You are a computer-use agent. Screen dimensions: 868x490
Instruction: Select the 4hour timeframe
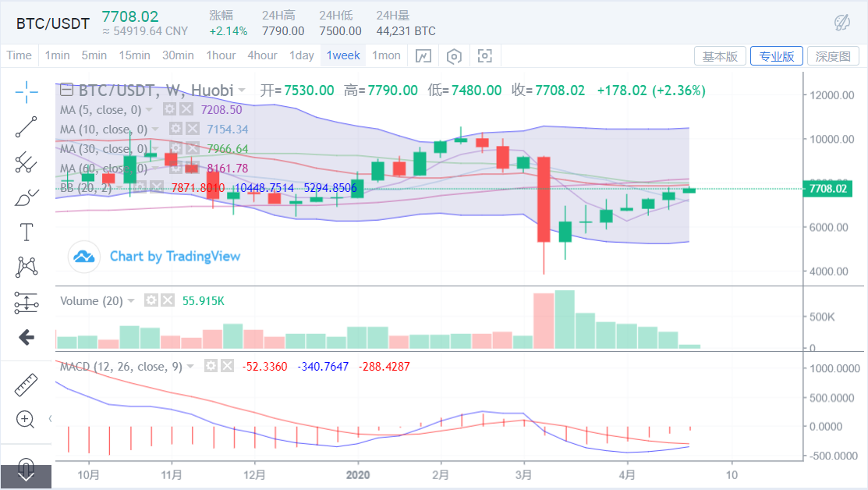click(x=262, y=55)
